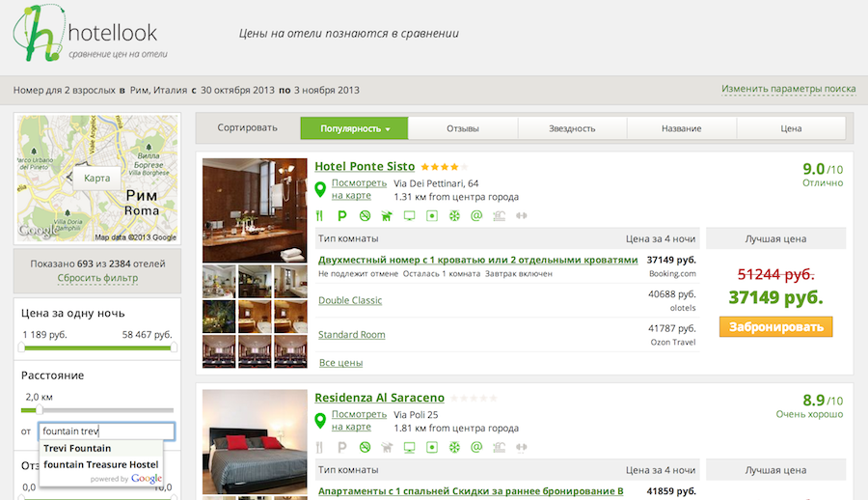The width and height of the screenshot is (868, 500).
Task: Sort hotels by Название
Action: (x=682, y=128)
